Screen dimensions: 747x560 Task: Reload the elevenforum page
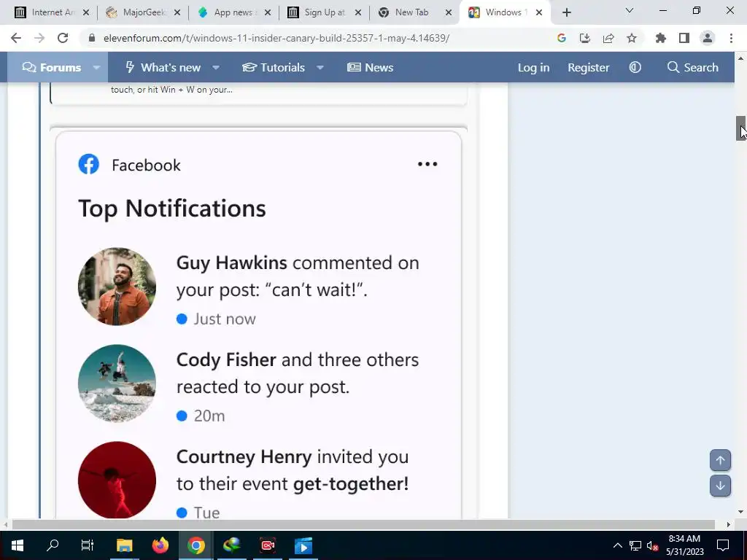tap(63, 38)
